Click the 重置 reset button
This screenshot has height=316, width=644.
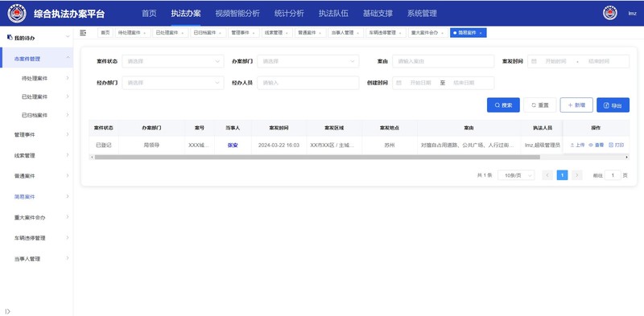click(539, 105)
